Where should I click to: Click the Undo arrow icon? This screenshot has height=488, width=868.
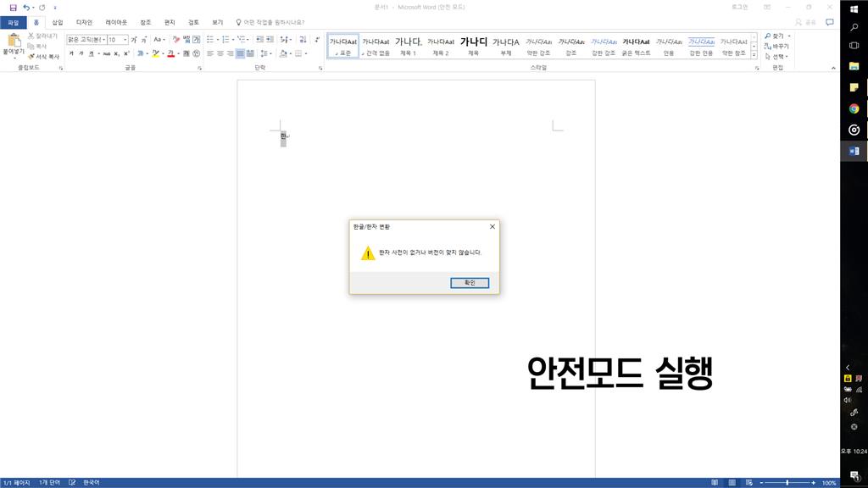(26, 7)
